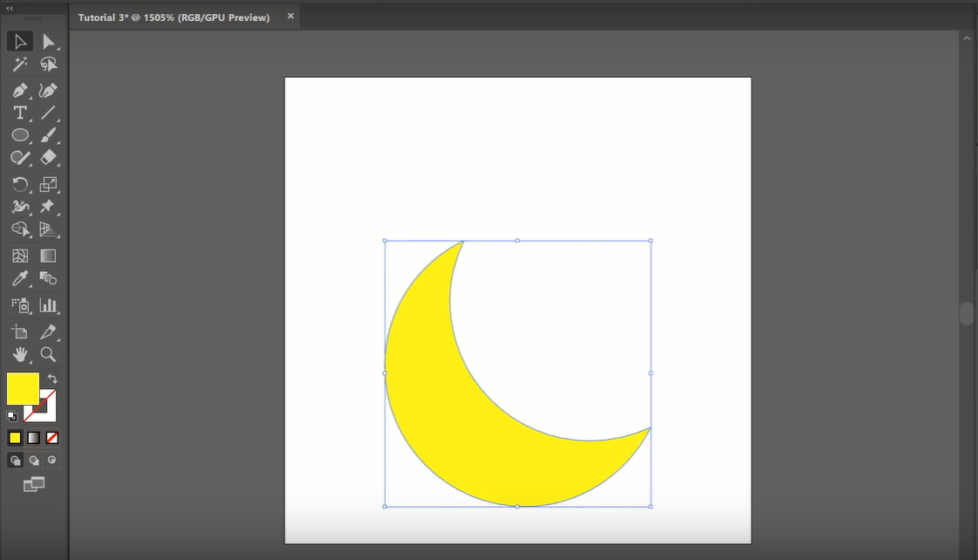
Task: Select the Eraser tool
Action: click(x=49, y=158)
